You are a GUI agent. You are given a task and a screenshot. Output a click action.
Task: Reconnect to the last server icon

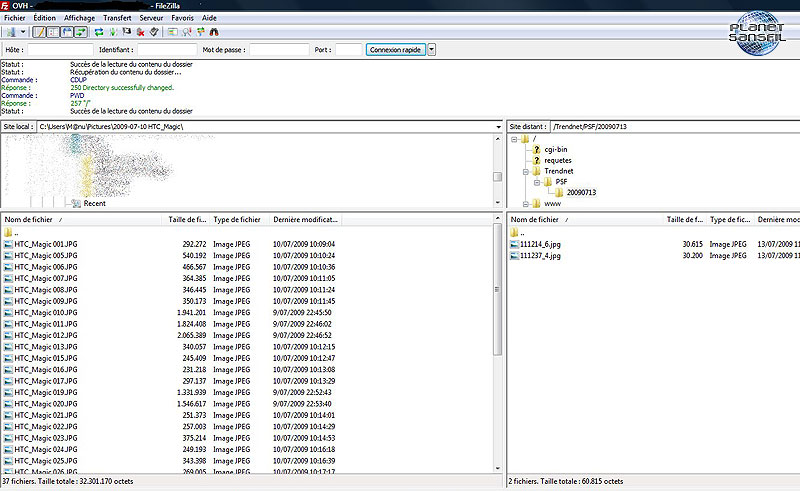(x=154, y=32)
